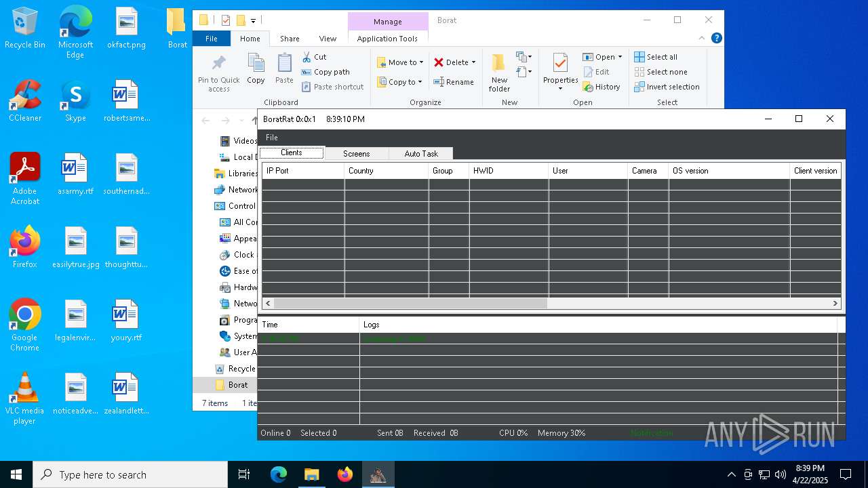The width and height of the screenshot is (868, 488).
Task: Open Adobe Acrobat desktop shortcut
Action: [25, 179]
